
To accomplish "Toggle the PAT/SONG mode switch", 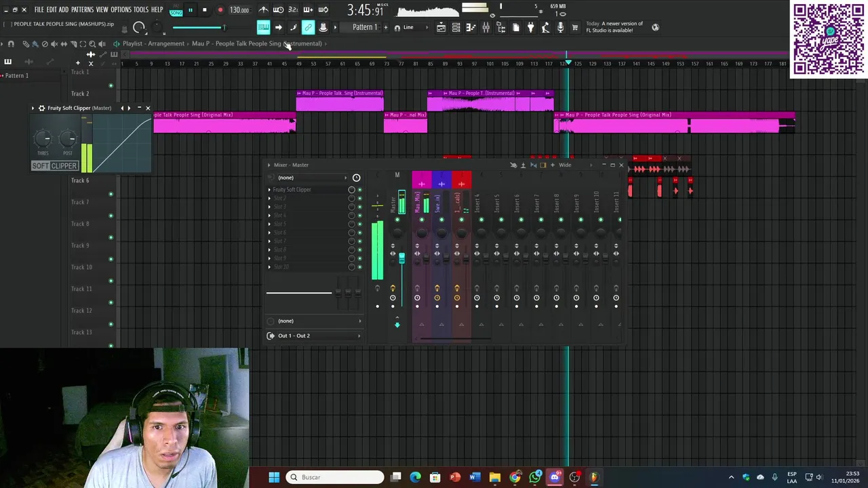I will pyautogui.click(x=176, y=10).
